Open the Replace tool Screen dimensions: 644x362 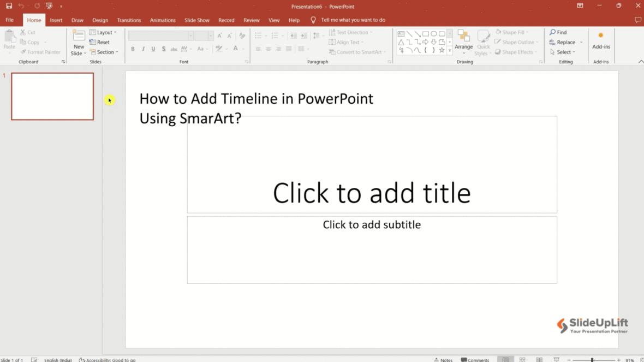565,41
